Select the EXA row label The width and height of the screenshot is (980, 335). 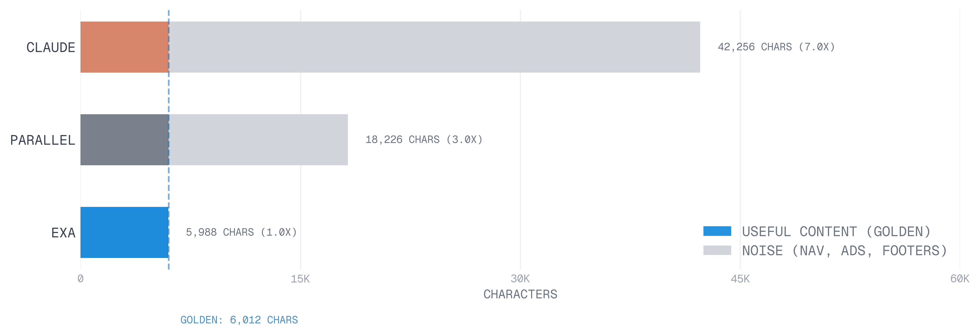[x=63, y=233]
